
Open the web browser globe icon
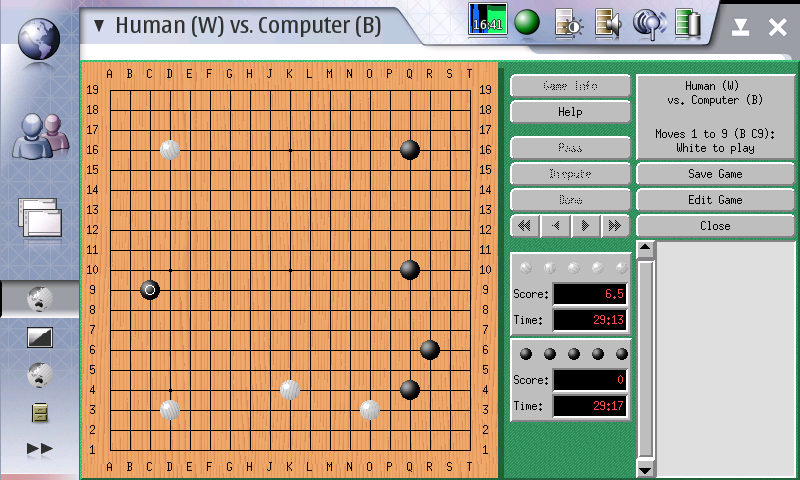coord(39,37)
